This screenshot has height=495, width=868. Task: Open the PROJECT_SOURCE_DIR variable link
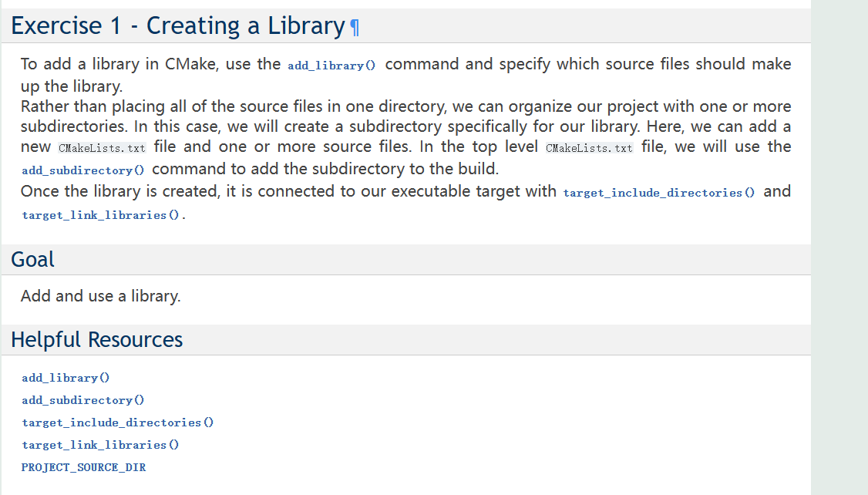[x=83, y=467]
